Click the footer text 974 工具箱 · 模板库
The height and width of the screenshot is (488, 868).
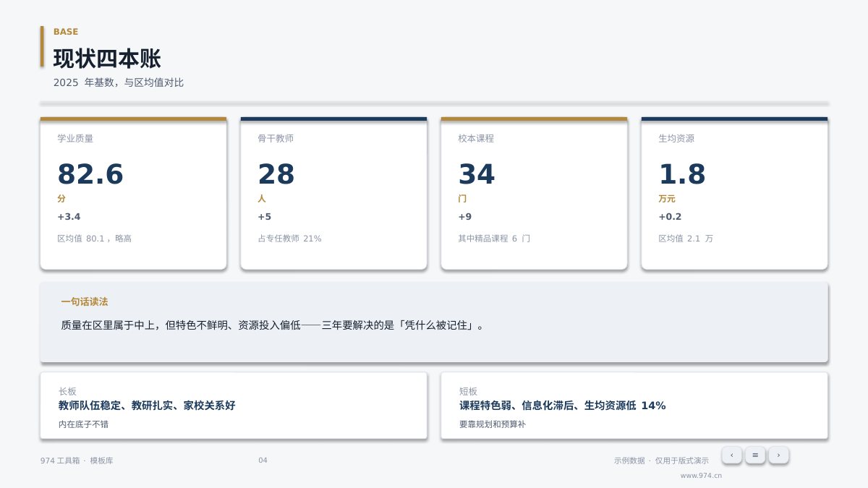click(x=77, y=461)
